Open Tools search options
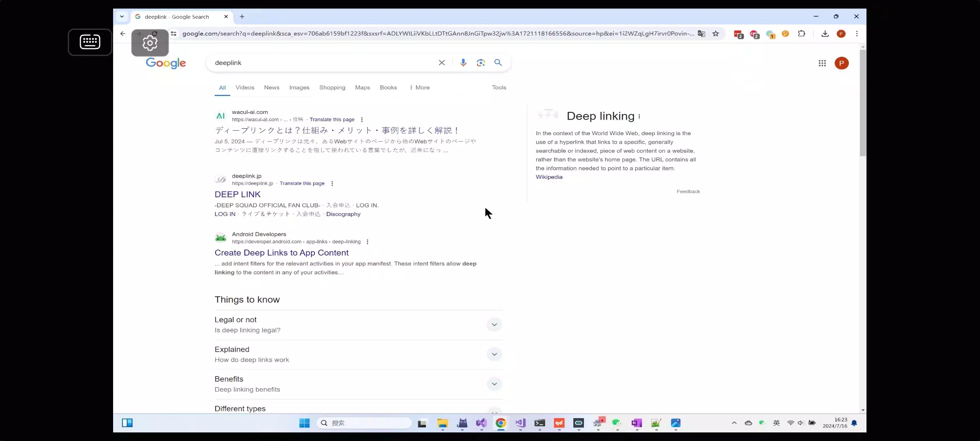The width and height of the screenshot is (980, 441). pos(499,88)
